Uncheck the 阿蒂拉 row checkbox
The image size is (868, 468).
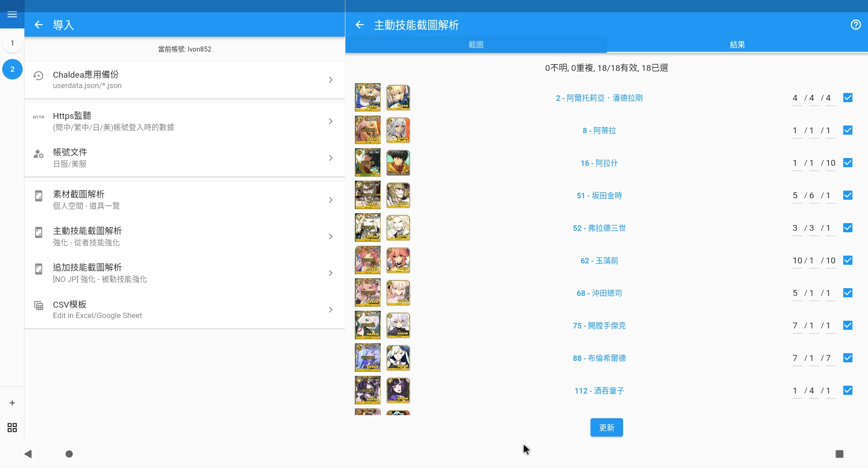pyautogui.click(x=848, y=130)
